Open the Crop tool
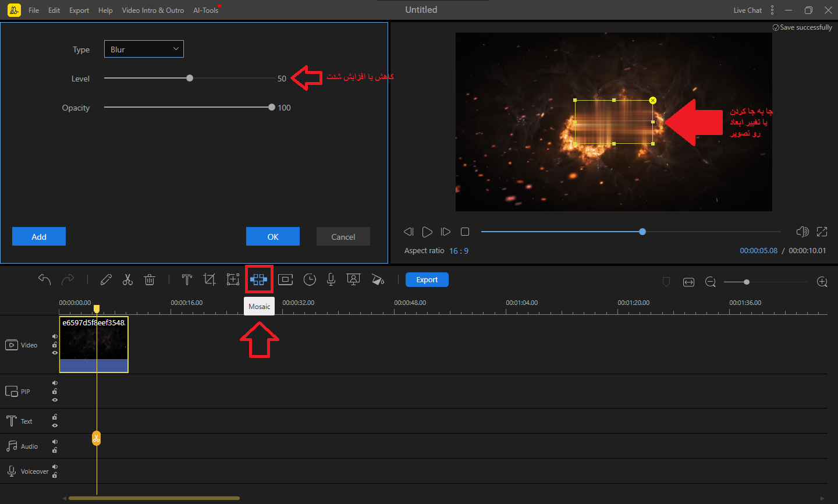The width and height of the screenshot is (838, 504). [x=210, y=280]
